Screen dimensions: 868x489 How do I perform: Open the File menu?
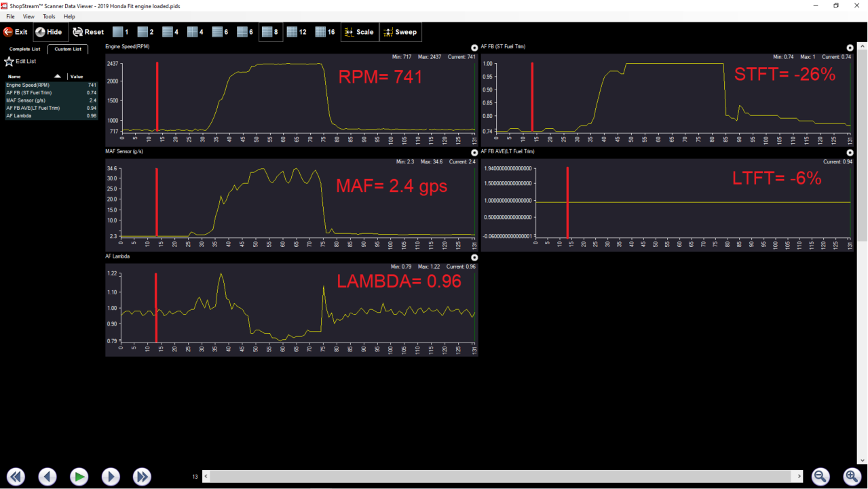(x=11, y=16)
